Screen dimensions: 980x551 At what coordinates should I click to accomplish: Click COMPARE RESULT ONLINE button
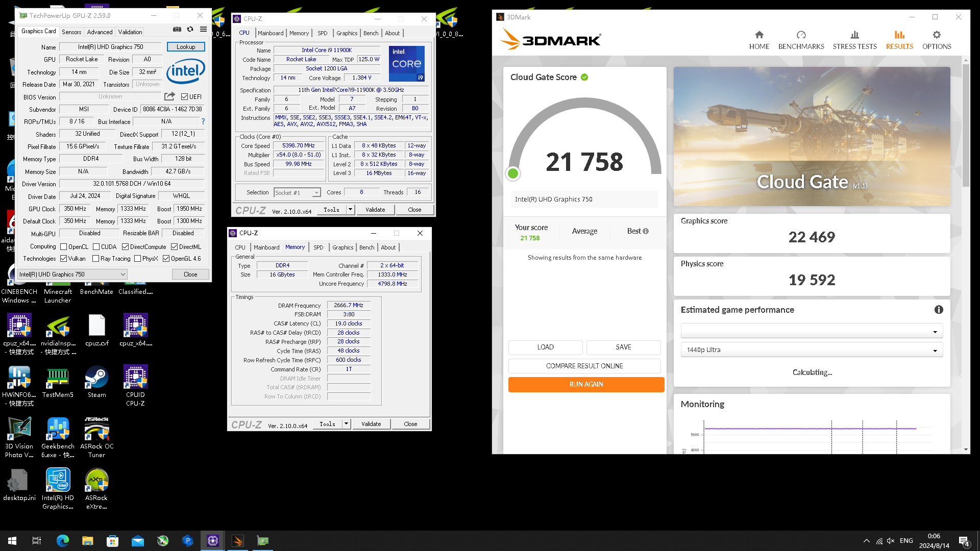[x=584, y=366]
